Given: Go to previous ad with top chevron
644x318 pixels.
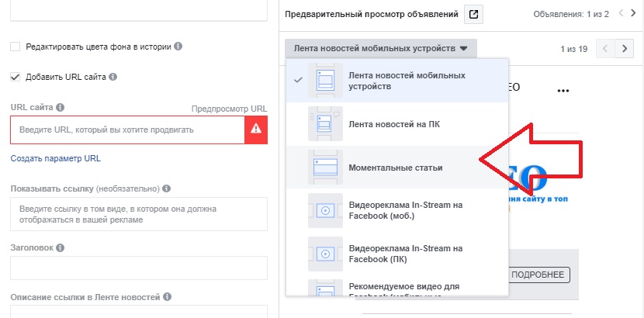Looking at the screenshot, I should [621, 13].
